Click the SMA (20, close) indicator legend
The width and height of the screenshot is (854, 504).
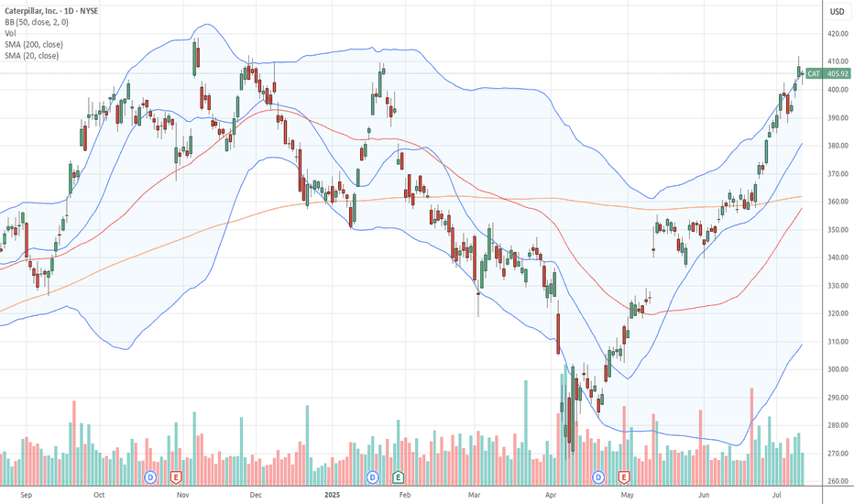[31, 56]
